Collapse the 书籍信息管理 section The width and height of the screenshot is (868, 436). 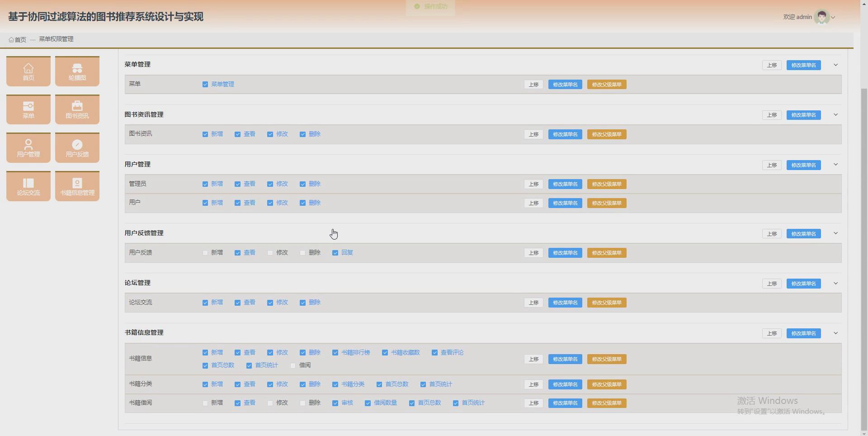(835, 333)
